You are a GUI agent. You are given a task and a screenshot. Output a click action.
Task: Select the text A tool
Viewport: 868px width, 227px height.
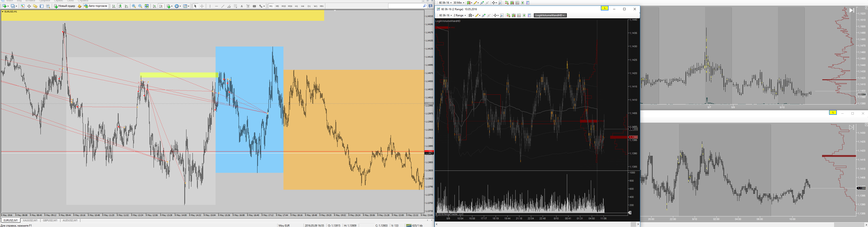pyautogui.click(x=242, y=6)
